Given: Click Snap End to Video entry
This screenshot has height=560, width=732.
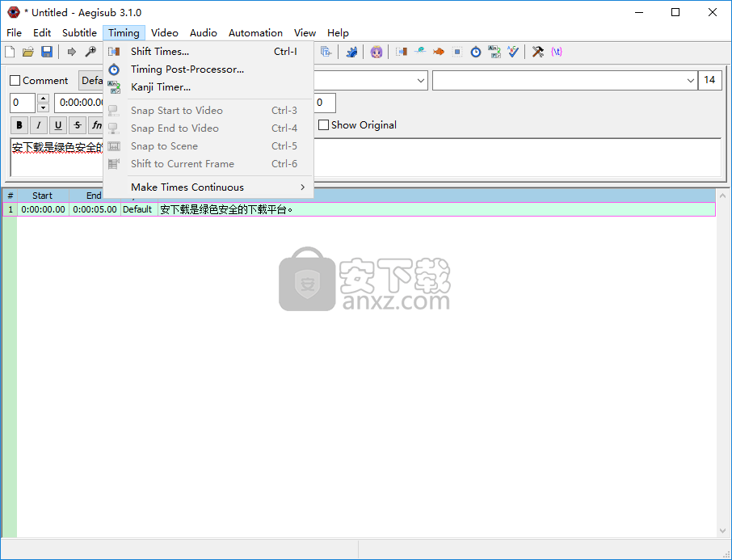Looking at the screenshot, I should click(208, 128).
